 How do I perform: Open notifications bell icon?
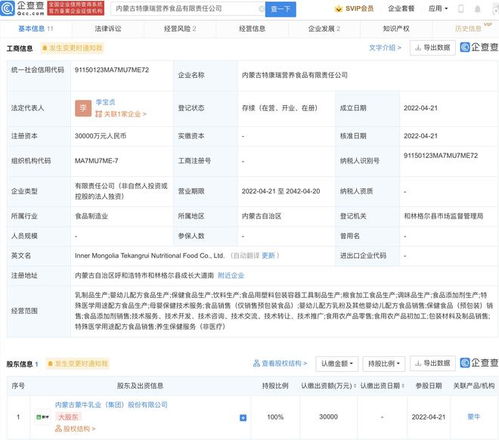coord(477,9)
